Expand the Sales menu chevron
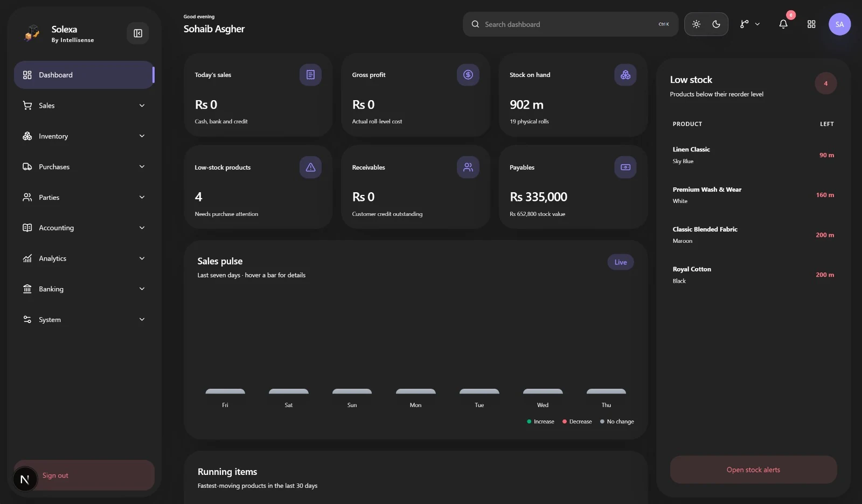862x504 pixels. 142,106
